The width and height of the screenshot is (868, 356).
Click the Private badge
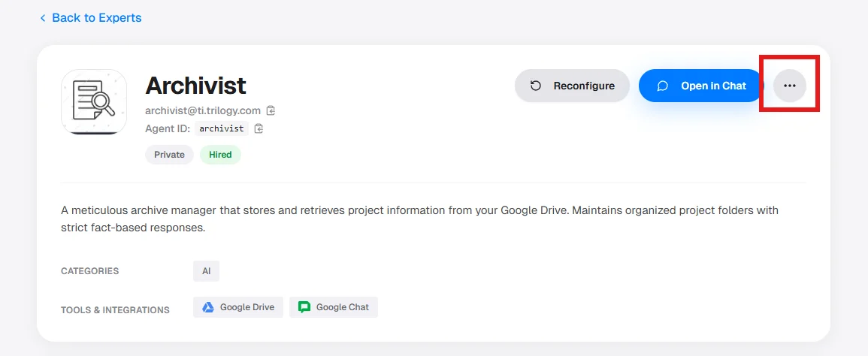coord(169,155)
